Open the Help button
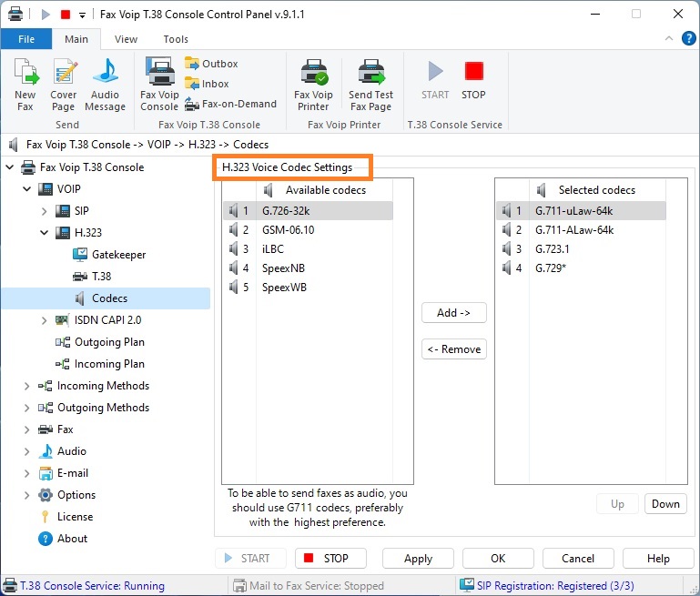Viewport: 700px width, 596px height. pos(658,559)
